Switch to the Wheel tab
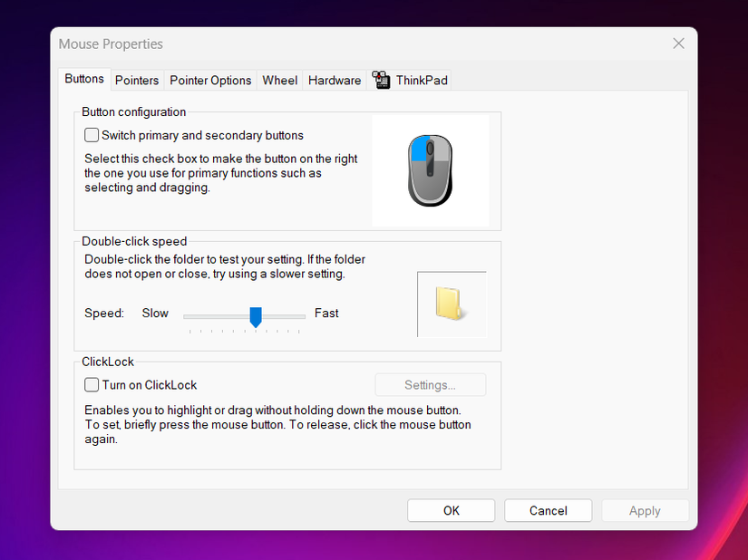Screen dimensions: 748x560 pos(279,80)
